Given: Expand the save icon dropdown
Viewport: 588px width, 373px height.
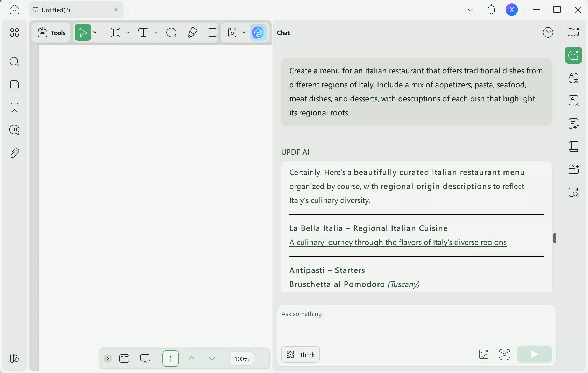Looking at the screenshot, I should (244, 32).
